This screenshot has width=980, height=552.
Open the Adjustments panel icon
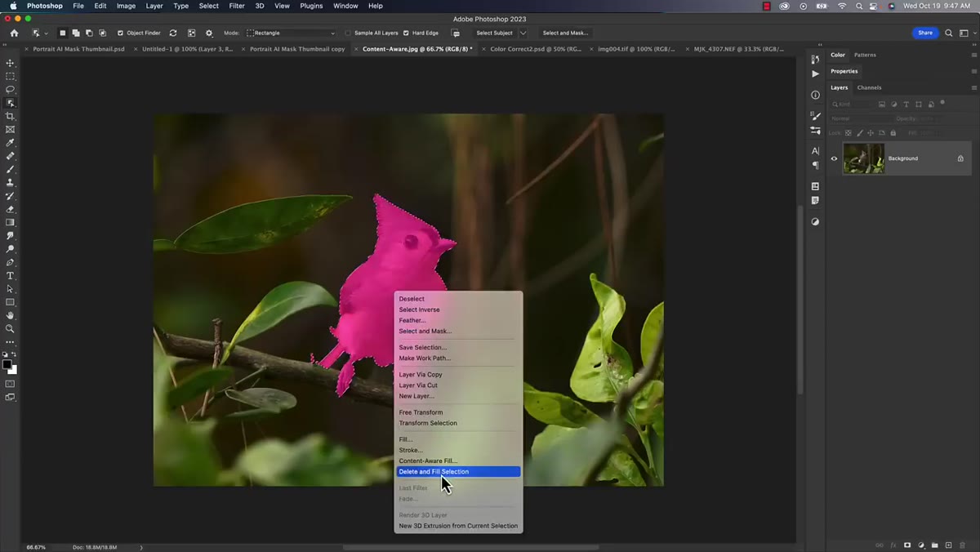tap(815, 222)
